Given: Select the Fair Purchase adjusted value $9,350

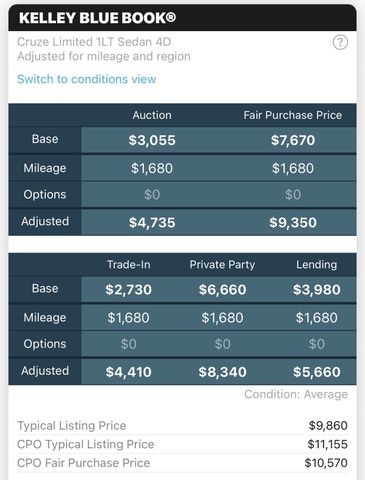Looking at the screenshot, I should click(x=293, y=223).
